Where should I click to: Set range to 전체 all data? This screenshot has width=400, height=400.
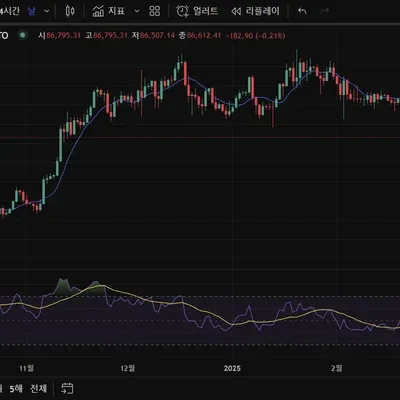pyautogui.click(x=39, y=389)
